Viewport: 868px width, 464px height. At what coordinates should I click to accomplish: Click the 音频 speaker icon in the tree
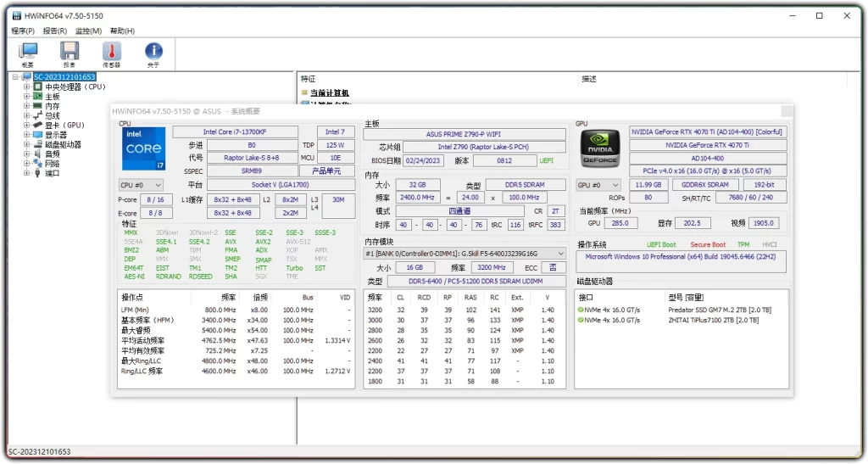tap(37, 154)
